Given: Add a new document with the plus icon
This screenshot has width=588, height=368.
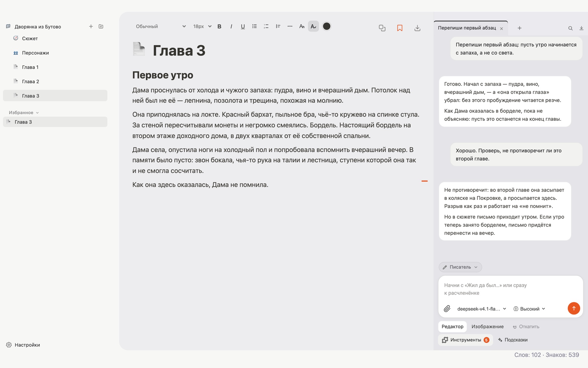Looking at the screenshot, I should (91, 26).
